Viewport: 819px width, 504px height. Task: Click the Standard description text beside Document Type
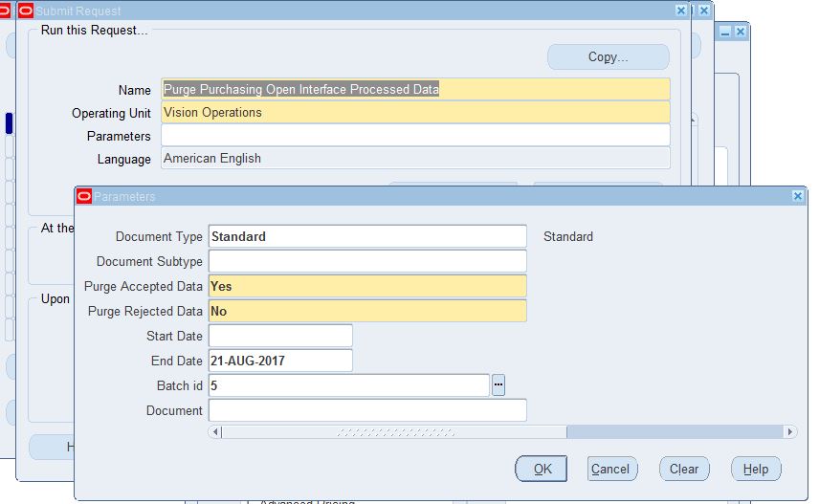[567, 236]
